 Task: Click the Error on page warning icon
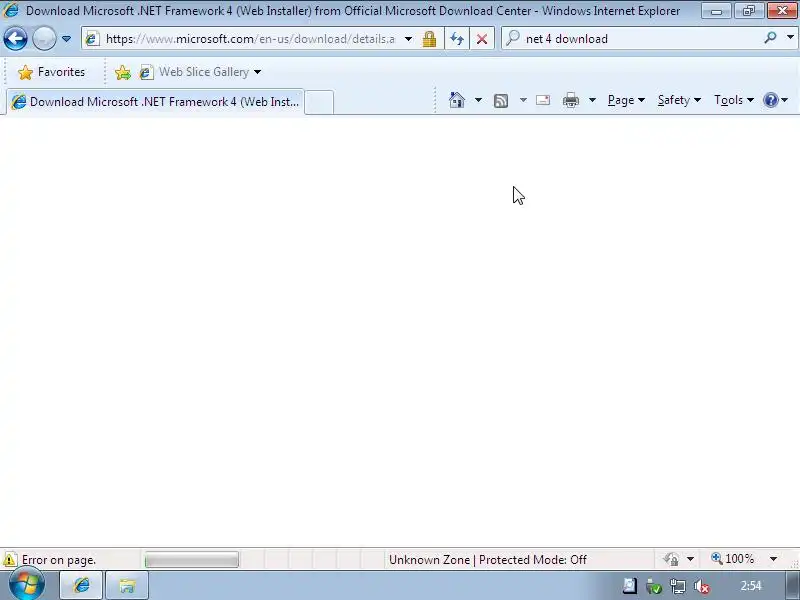pos(10,560)
